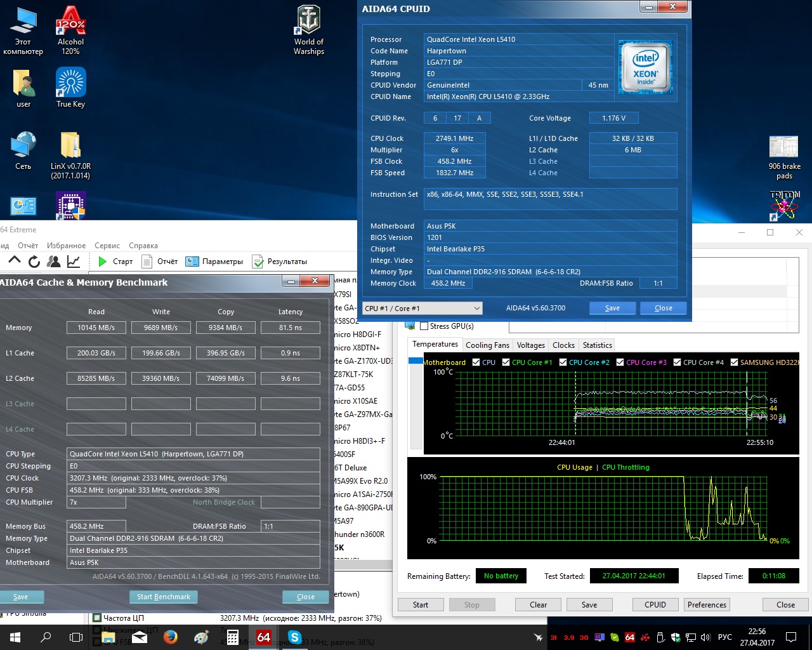812x650 pixels.
Task: Click the Старт play button in toolbar
Action: tap(115, 262)
